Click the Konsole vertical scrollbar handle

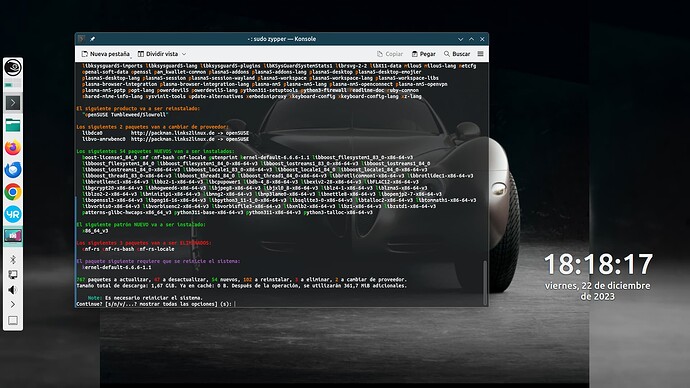click(485, 282)
